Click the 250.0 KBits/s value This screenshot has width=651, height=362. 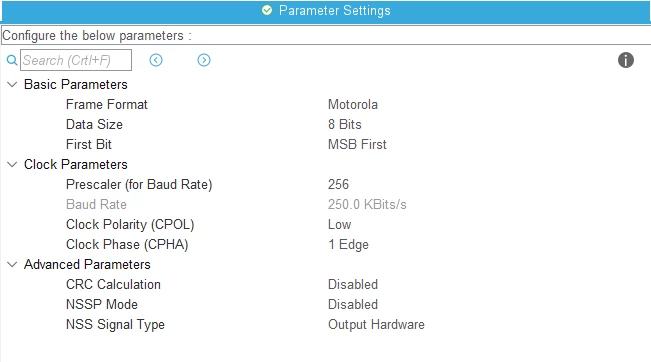coord(367,204)
